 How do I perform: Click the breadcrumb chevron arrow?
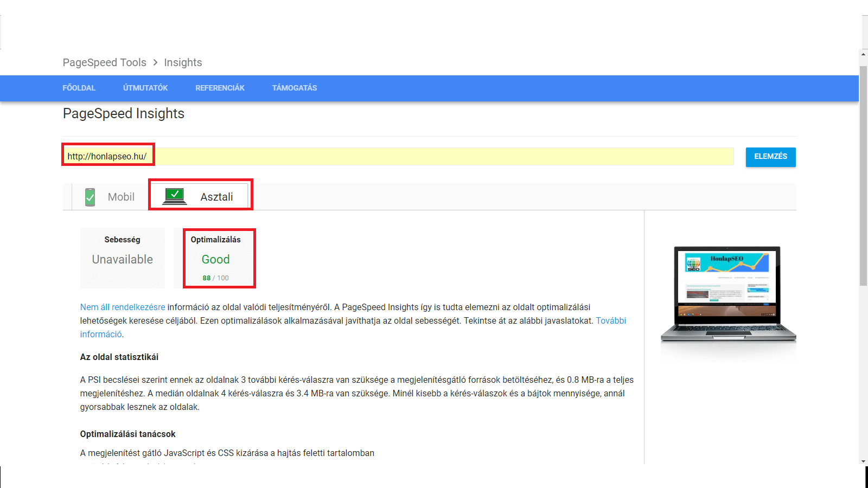(155, 62)
